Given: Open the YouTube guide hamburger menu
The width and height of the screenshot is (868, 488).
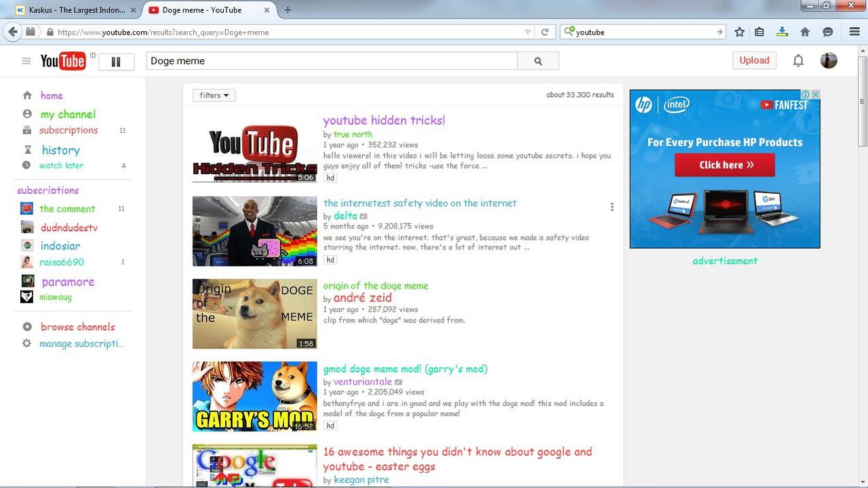Looking at the screenshot, I should click(26, 61).
